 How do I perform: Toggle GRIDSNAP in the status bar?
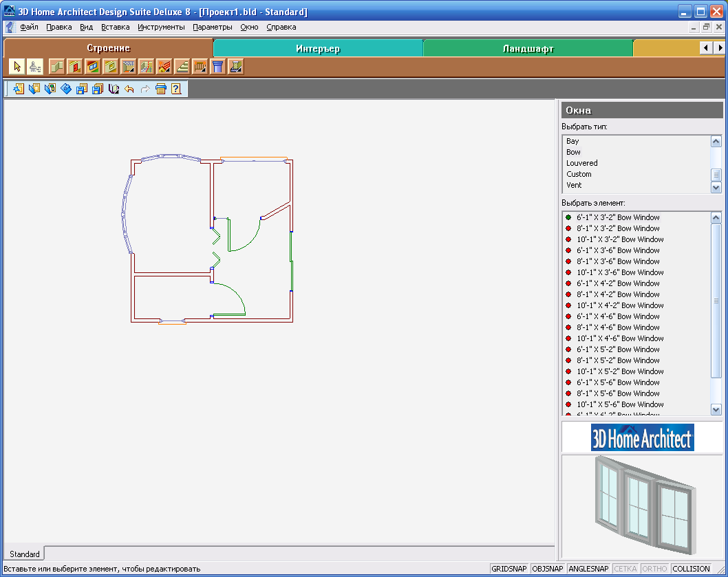[509, 569]
